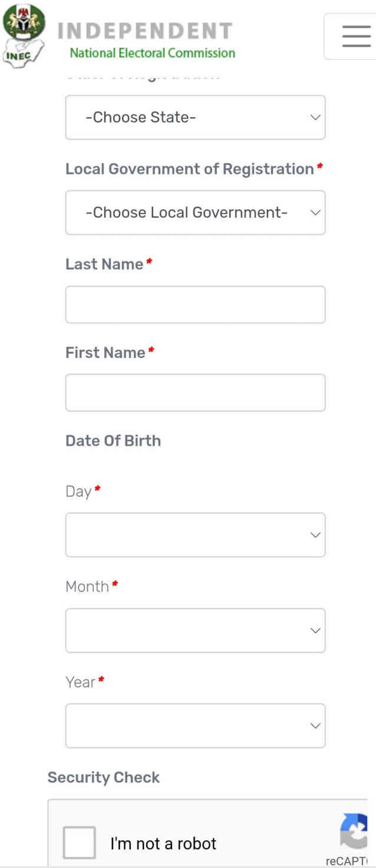
Task: Click the Independent National Electoral Commission title
Action: tap(146, 40)
